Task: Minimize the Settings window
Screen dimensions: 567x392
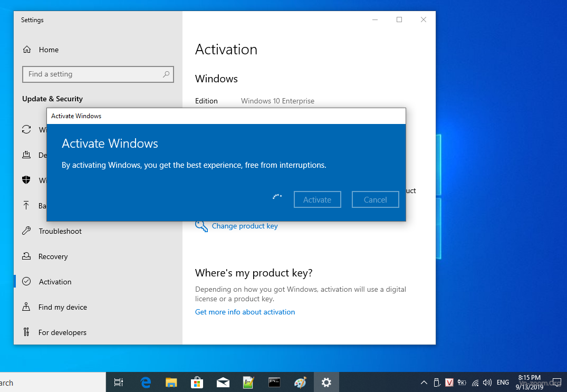Action: click(375, 20)
